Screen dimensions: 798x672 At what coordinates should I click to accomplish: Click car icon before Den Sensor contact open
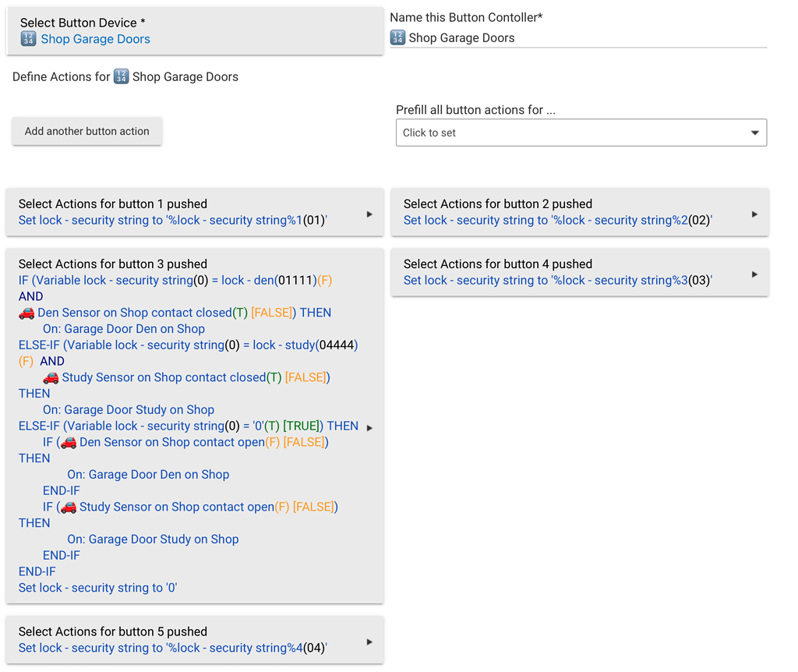click(69, 442)
